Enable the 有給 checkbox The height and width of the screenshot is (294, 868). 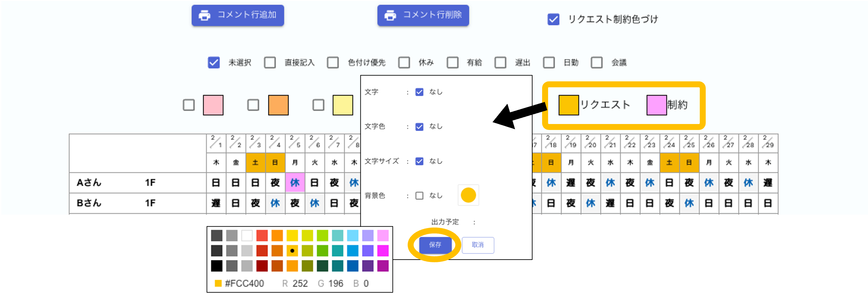452,63
